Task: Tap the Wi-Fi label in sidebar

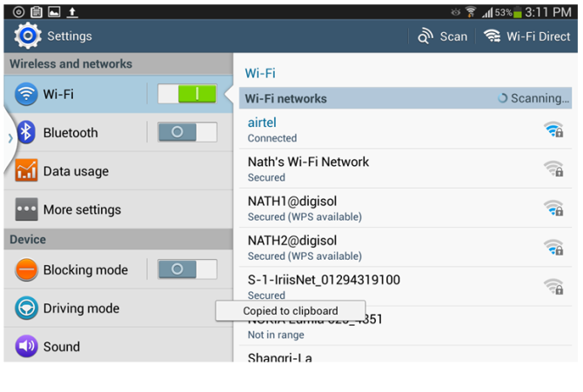Action: click(58, 94)
